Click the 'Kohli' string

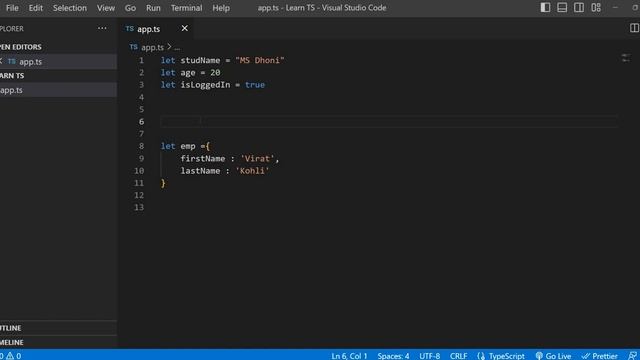coord(252,171)
